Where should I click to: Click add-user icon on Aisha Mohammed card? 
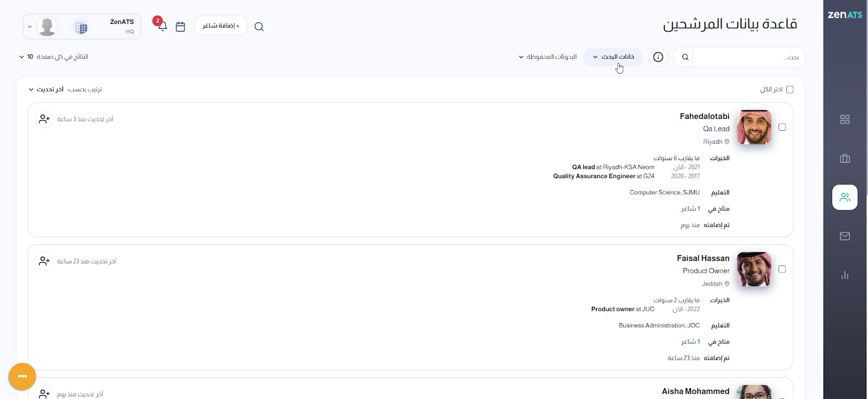pos(44,394)
